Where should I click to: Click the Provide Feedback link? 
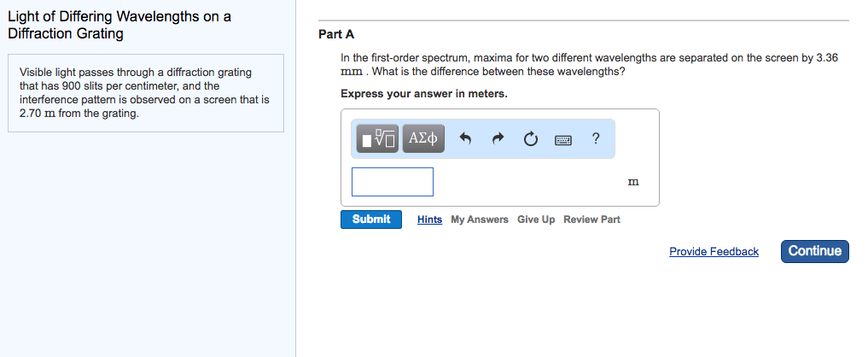click(x=714, y=251)
